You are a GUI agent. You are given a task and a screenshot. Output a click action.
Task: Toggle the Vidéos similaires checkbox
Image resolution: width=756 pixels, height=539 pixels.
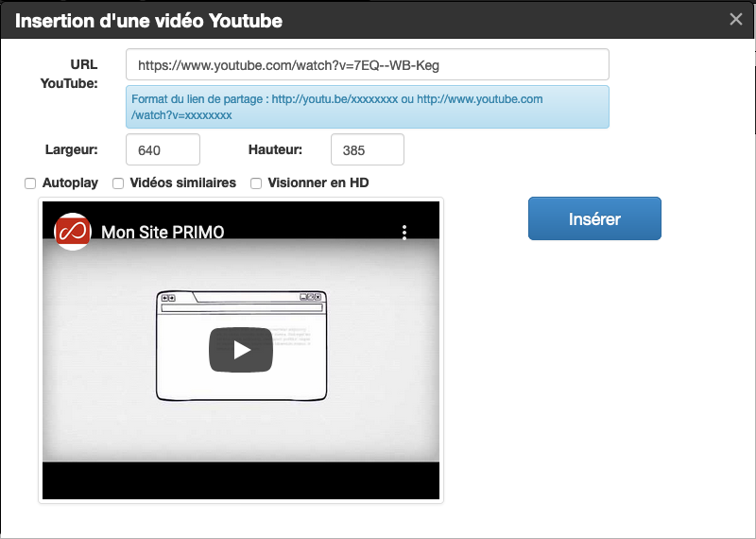click(x=118, y=183)
